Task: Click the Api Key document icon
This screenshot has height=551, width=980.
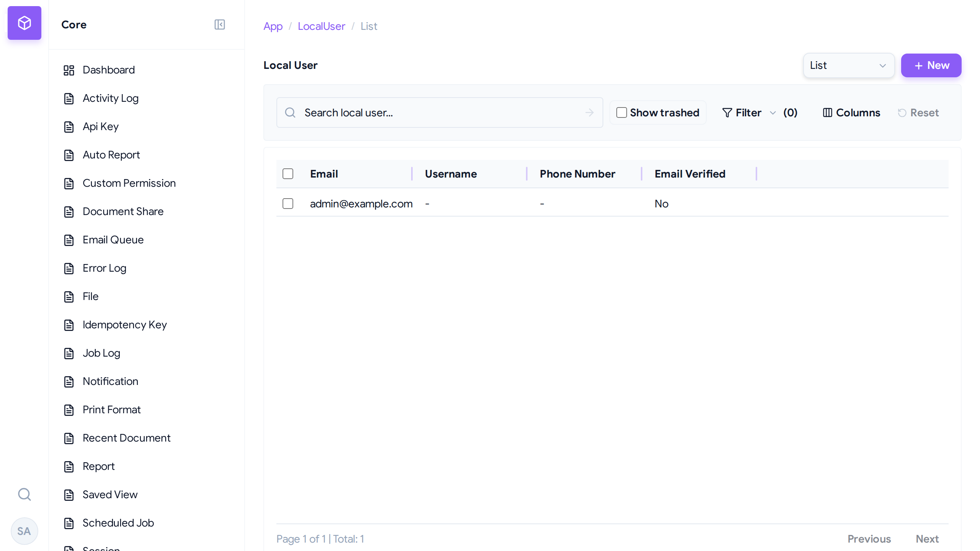Action: [69, 127]
